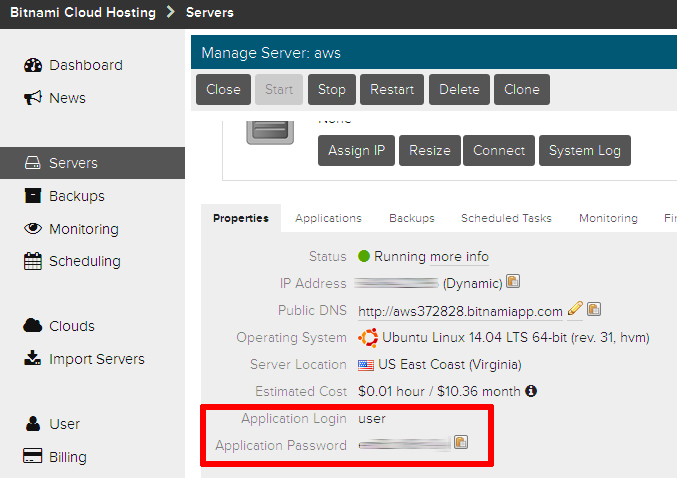This screenshot has width=677, height=478.
Task: Click the Scheduling calendar icon
Action: (x=33, y=261)
